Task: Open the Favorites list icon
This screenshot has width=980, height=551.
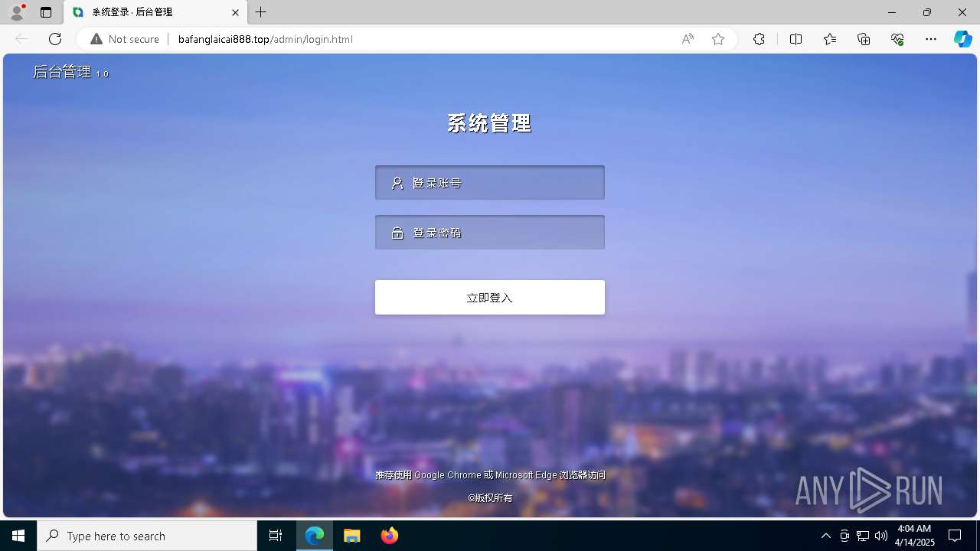Action: coord(830,39)
